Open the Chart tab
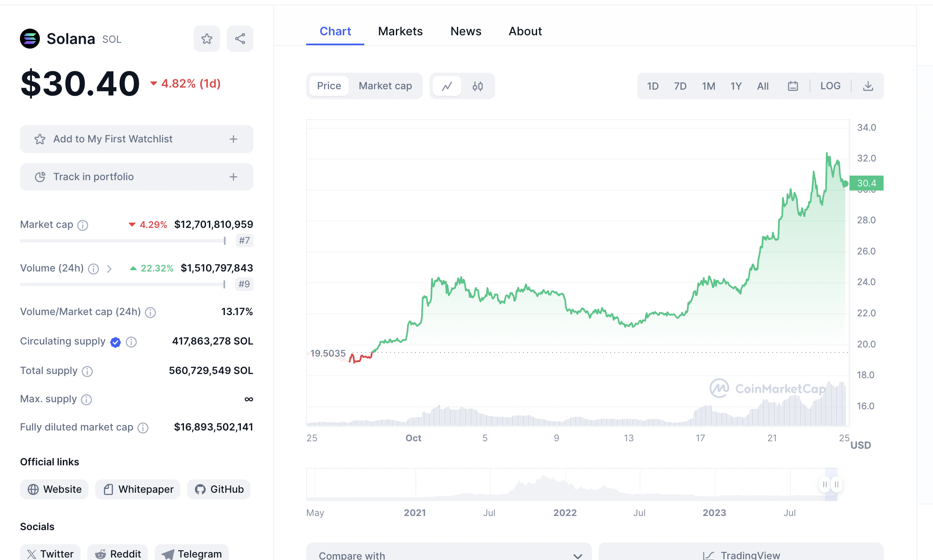Image resolution: width=933 pixels, height=560 pixels. click(x=335, y=31)
